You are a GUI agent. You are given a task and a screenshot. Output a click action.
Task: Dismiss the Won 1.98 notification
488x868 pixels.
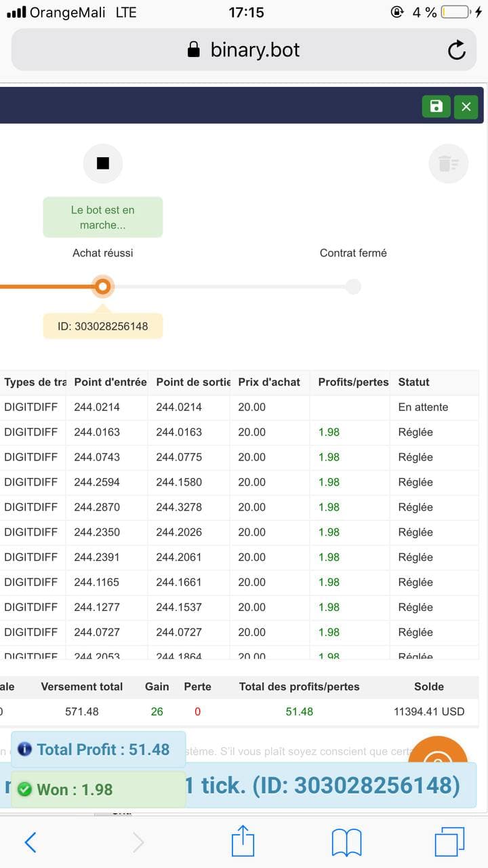point(98,789)
